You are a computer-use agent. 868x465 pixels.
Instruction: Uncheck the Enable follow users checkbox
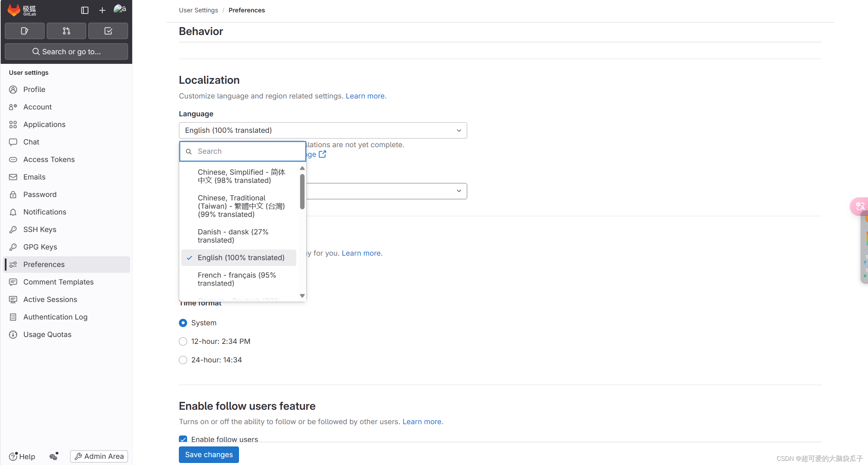[x=183, y=439]
